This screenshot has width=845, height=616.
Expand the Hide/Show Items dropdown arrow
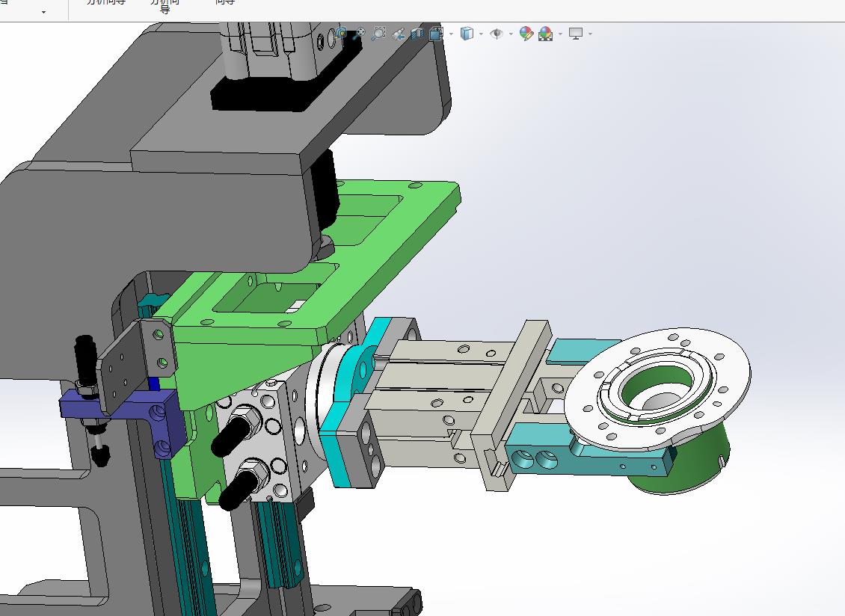point(511,34)
